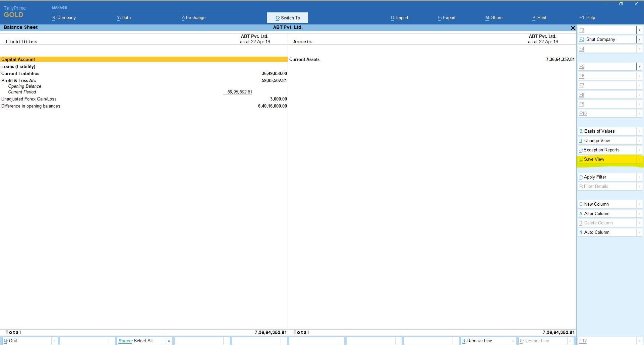Expand the arrow beside F3: Shut Company

coord(639,40)
